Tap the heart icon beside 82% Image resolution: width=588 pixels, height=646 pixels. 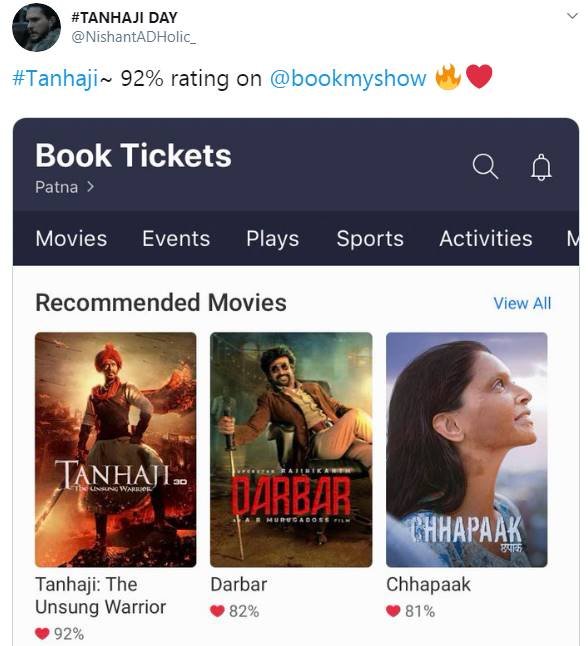click(217, 611)
